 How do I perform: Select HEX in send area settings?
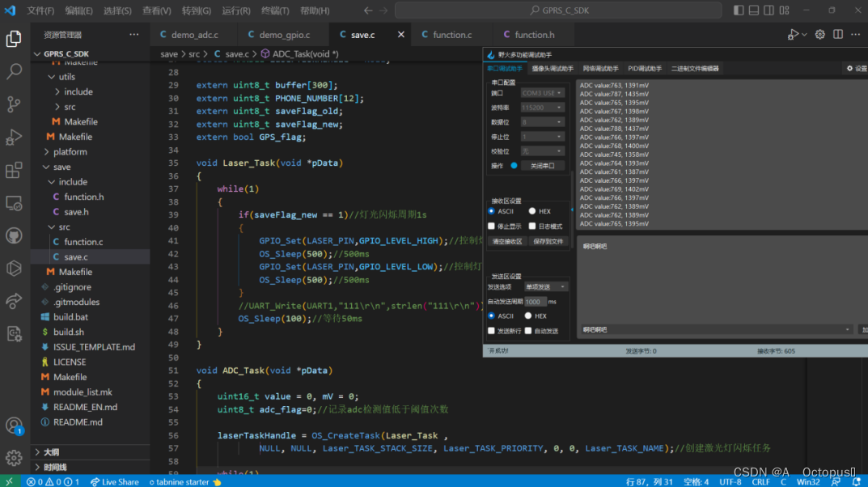point(528,316)
